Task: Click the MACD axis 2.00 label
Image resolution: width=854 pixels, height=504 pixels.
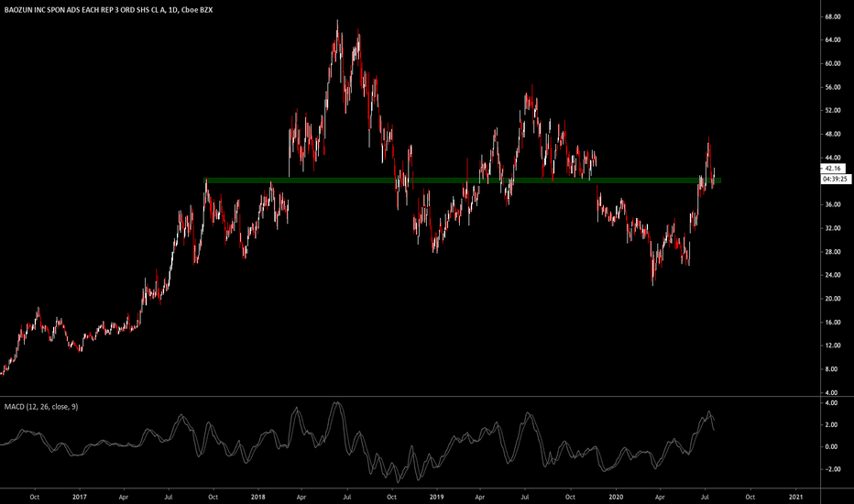Action: [x=831, y=425]
